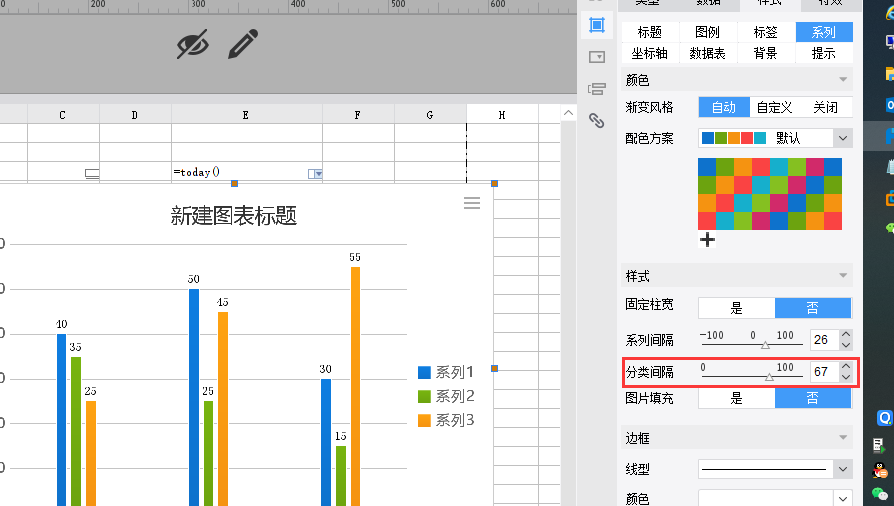Click the widget icon in cell E

tap(317, 174)
